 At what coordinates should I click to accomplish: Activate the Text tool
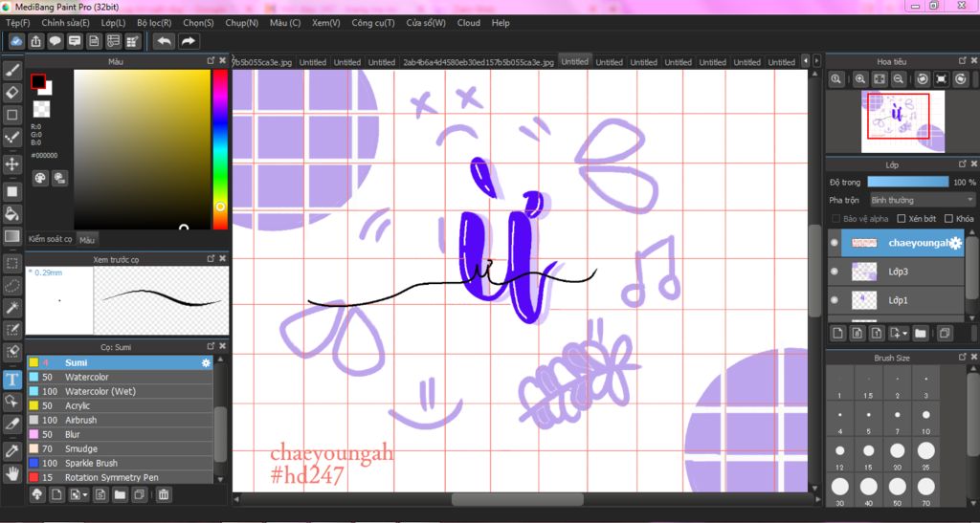click(11, 380)
